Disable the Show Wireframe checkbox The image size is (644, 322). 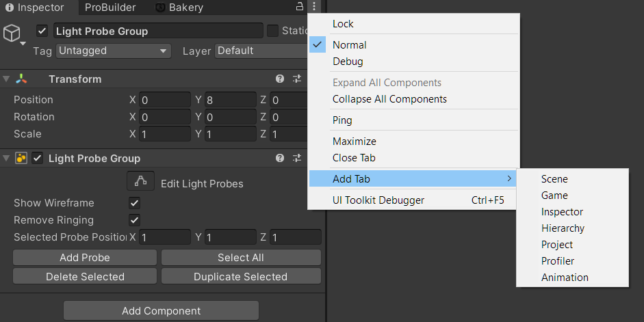click(x=135, y=203)
